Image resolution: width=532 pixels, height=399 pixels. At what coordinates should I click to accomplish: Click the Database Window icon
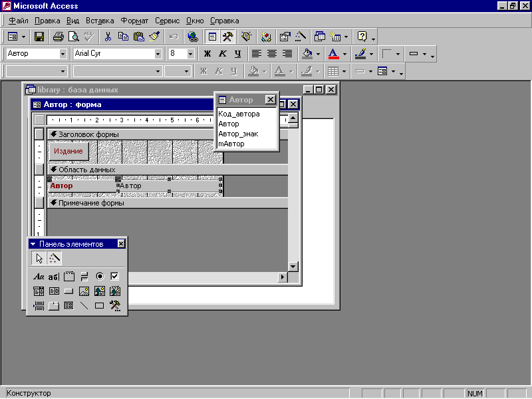(x=320, y=37)
